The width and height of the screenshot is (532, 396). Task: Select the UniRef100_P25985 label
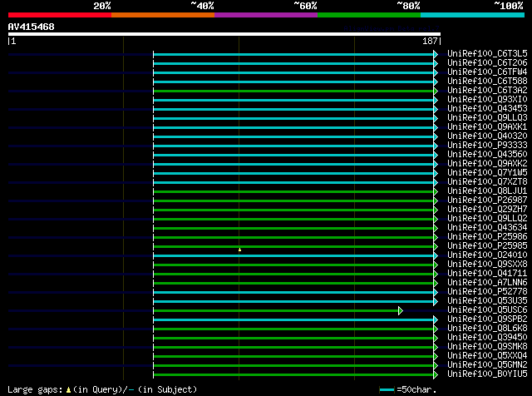[487, 246]
